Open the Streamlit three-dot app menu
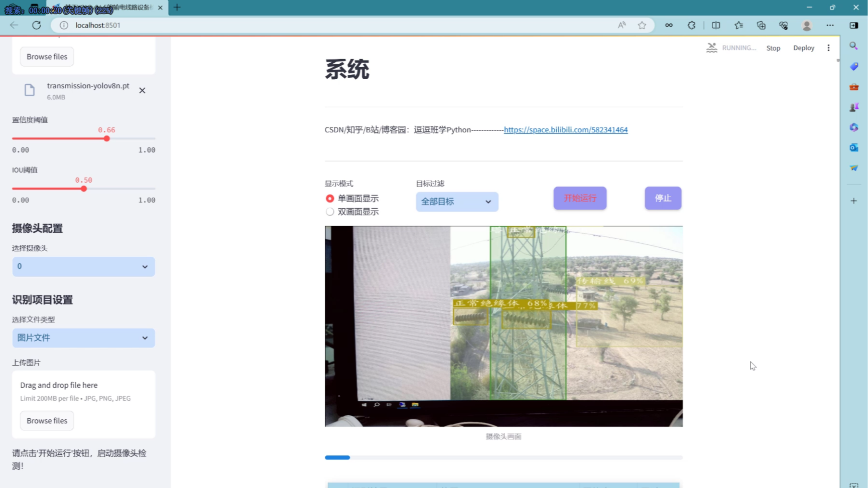Screen dimensions: 868x488 (x=829, y=47)
